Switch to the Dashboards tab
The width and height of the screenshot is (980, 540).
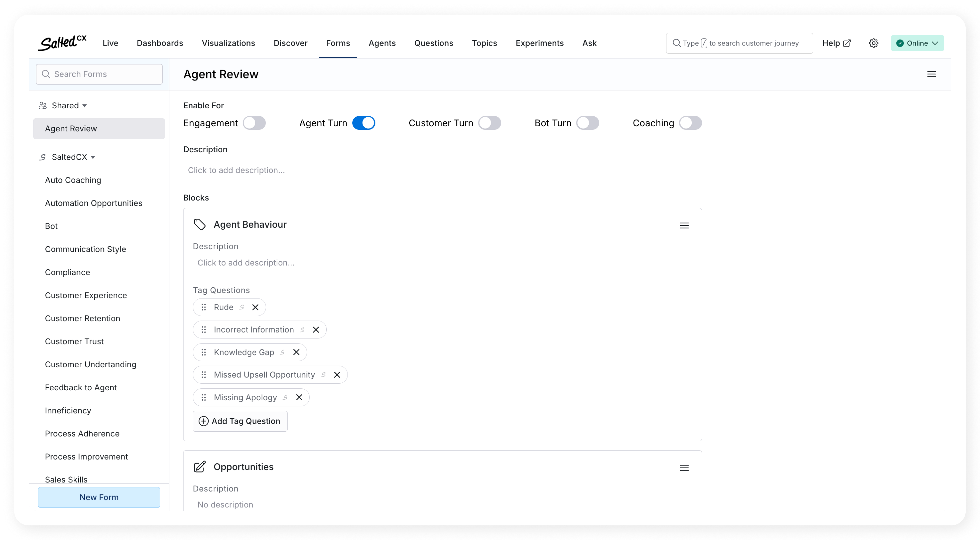tap(160, 43)
